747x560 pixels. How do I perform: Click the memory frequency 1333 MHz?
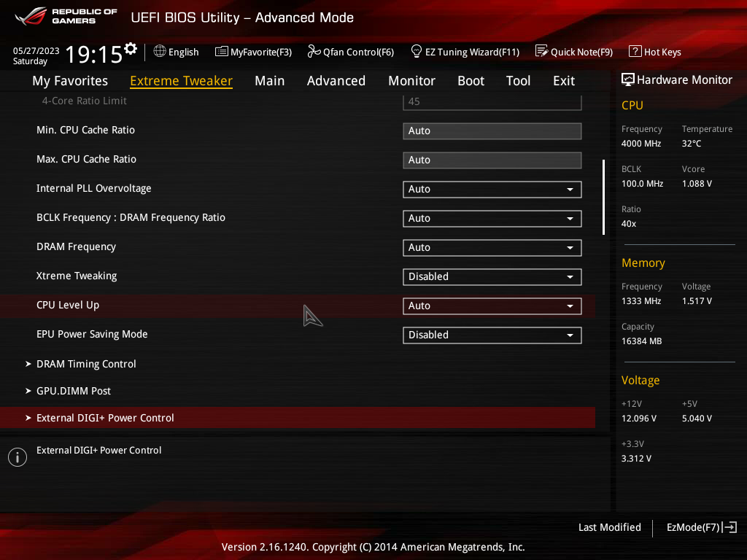point(641,301)
